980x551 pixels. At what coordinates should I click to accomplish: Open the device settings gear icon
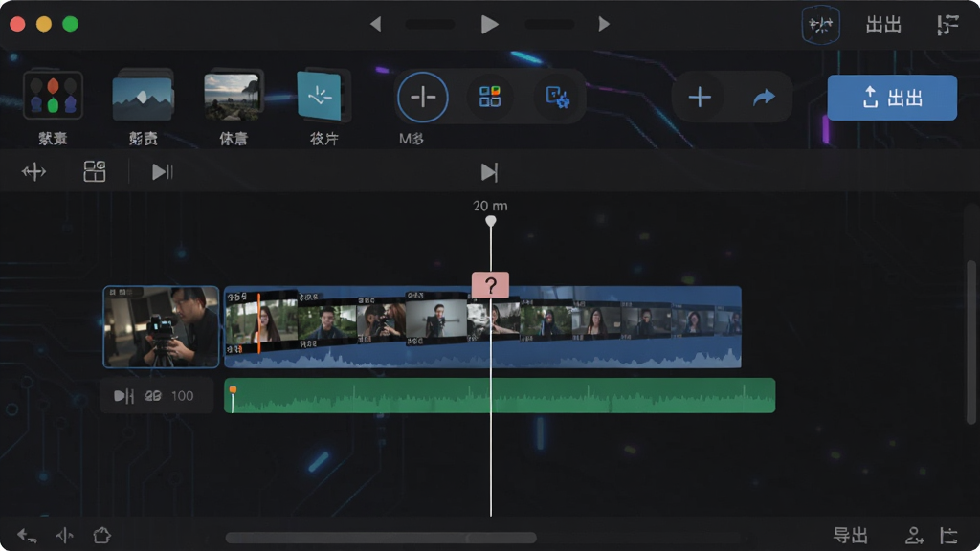pyautogui.click(x=557, y=97)
